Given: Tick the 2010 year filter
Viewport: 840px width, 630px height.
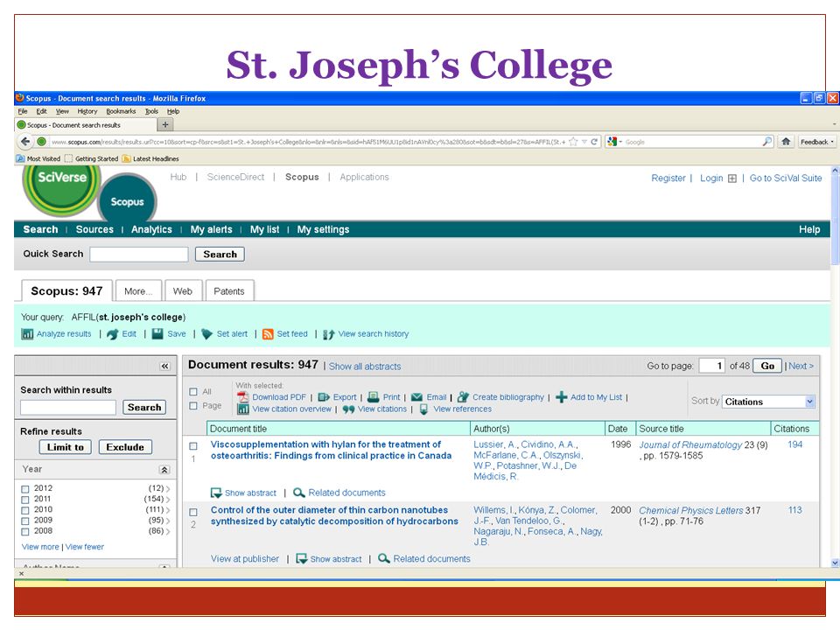Looking at the screenshot, I should (x=25, y=510).
